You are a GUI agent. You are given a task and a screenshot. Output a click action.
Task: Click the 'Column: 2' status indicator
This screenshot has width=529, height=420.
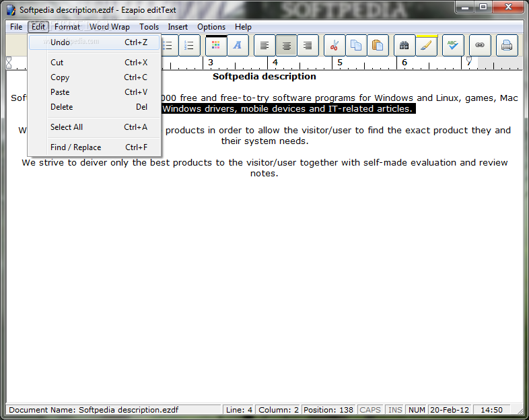(x=279, y=410)
